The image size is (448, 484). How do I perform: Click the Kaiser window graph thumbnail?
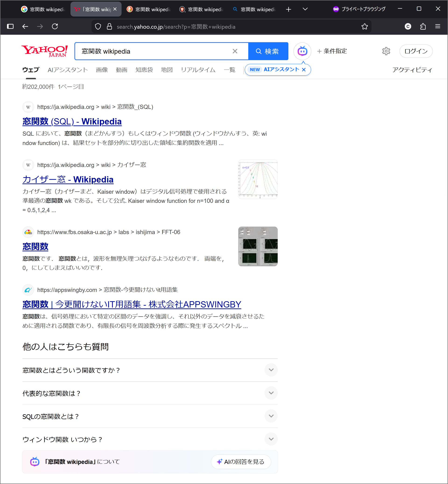coord(258,179)
